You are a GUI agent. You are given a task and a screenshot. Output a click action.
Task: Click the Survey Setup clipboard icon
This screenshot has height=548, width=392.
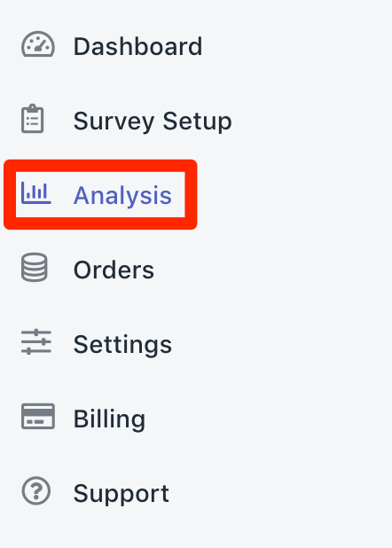33,119
